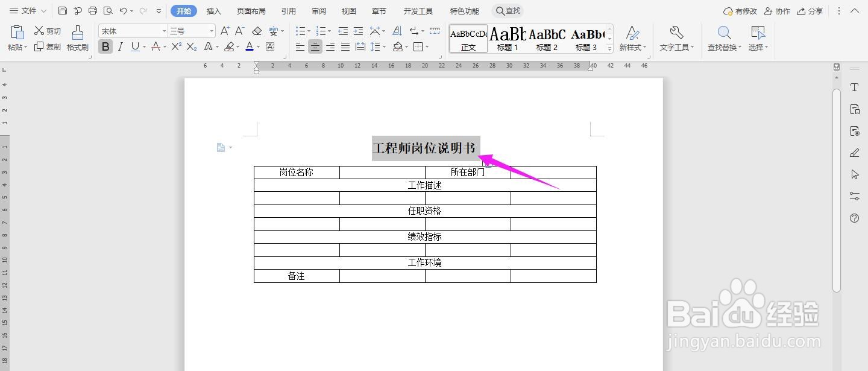This screenshot has height=371, width=868.
Task: Click the Sort icon
Action: (x=397, y=31)
